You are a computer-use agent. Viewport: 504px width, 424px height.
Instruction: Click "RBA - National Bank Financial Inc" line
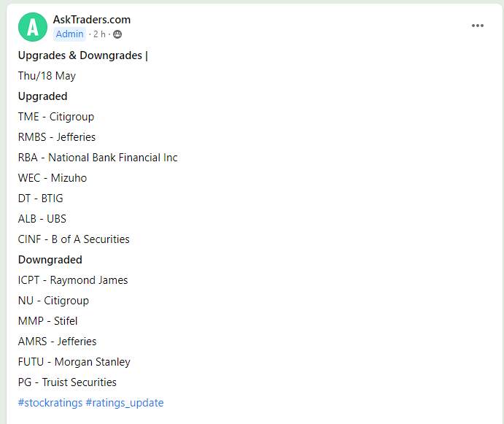(98, 158)
